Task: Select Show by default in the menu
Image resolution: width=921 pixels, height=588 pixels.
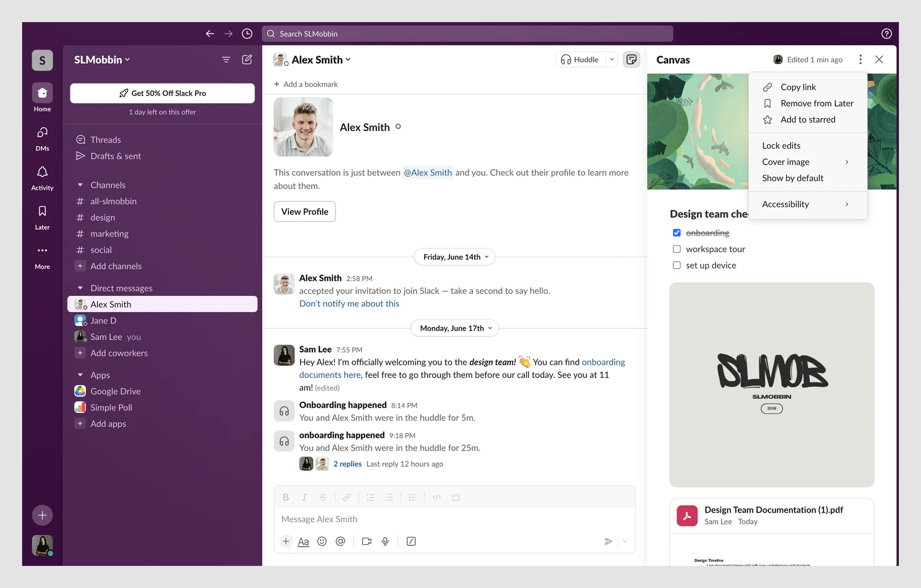Action: click(x=807, y=178)
